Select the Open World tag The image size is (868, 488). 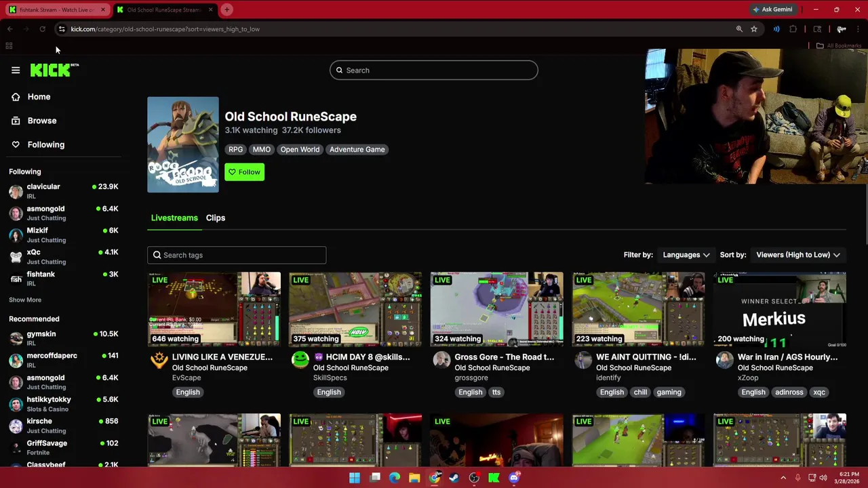point(300,150)
